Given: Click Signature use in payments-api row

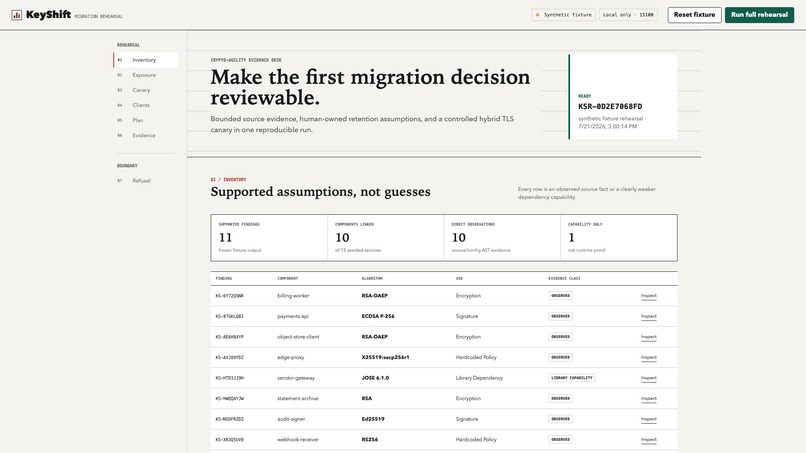Looking at the screenshot, I should (467, 316).
